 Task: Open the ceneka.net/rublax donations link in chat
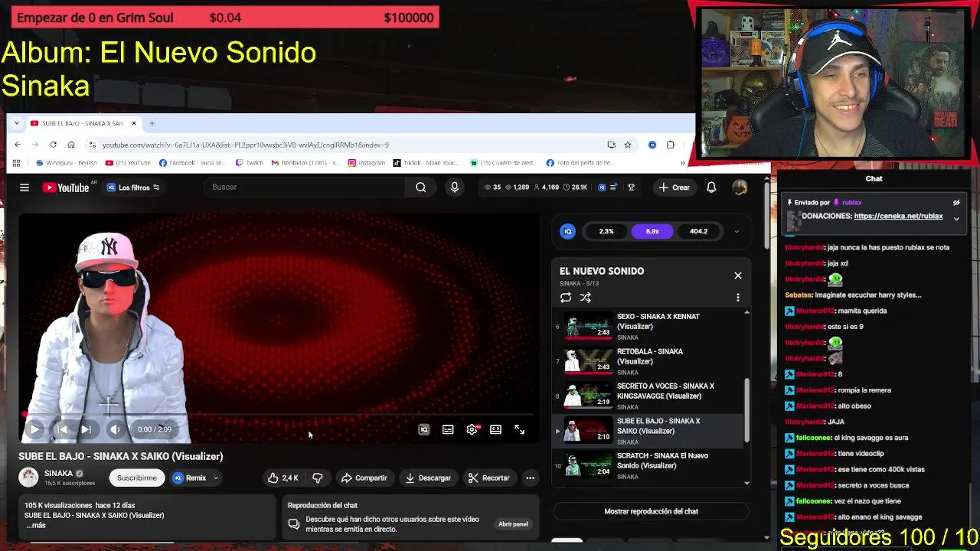pyautogui.click(x=898, y=216)
